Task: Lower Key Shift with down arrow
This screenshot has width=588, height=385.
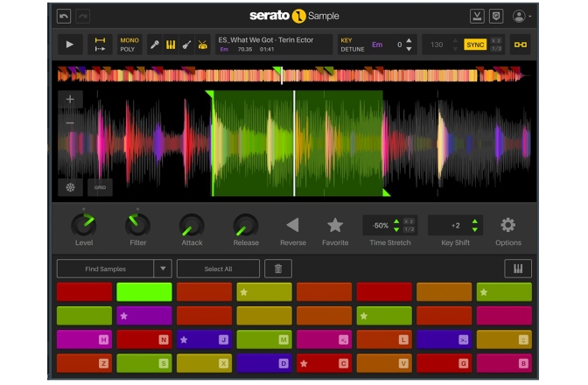Action: 475,229
